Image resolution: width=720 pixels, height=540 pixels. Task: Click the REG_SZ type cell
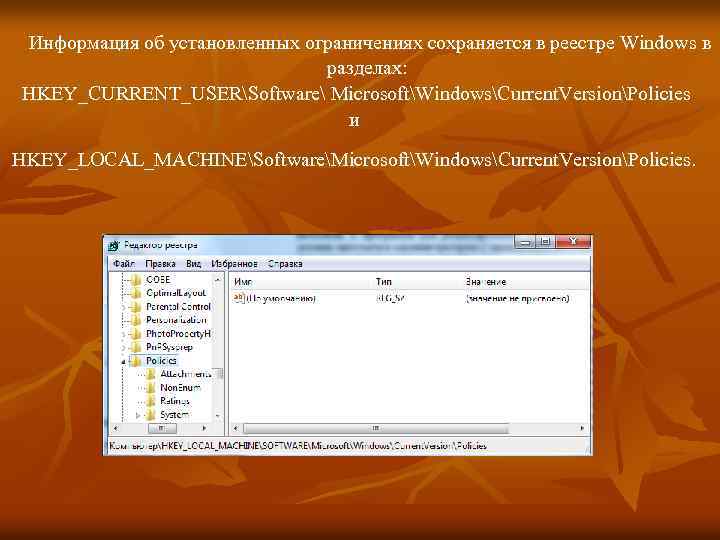coord(390,298)
